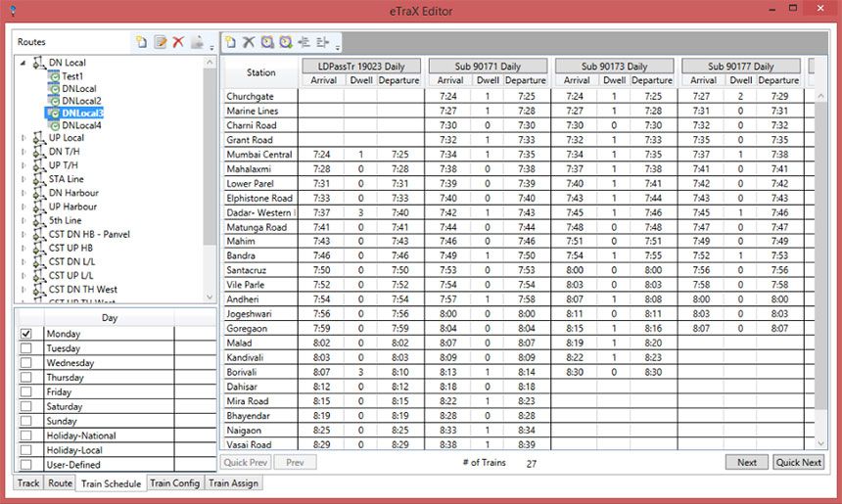Image resolution: width=842 pixels, height=504 pixels.
Task: Click the first clock schedule icon
Action: [x=267, y=42]
